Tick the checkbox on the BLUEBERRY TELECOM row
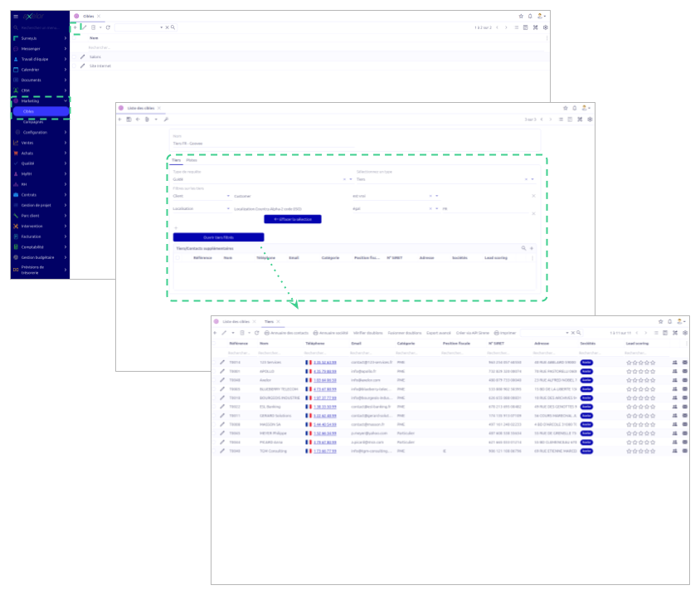The image size is (700, 595). (214, 389)
